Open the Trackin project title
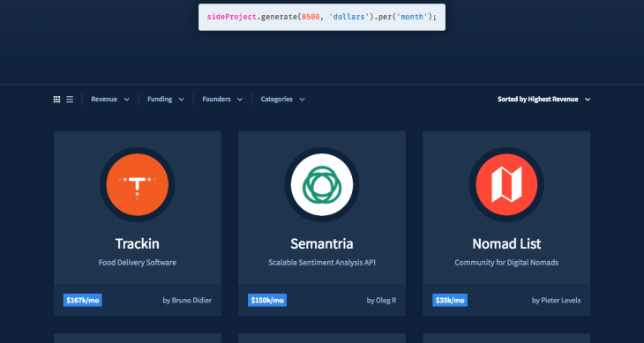Viewport: 644px width, 343px height. point(137,243)
